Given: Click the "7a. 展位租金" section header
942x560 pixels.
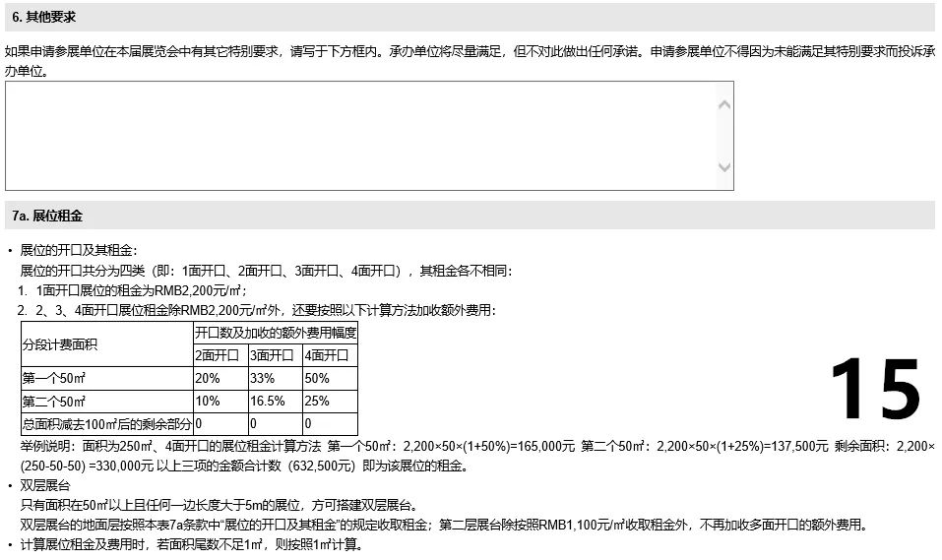Looking at the screenshot, I should coord(47,216).
